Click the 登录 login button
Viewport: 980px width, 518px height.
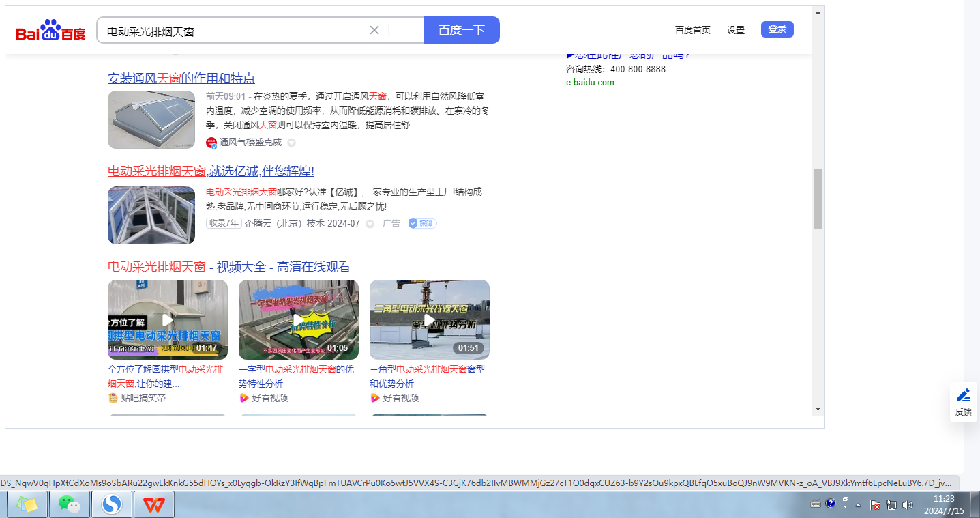pos(777,29)
